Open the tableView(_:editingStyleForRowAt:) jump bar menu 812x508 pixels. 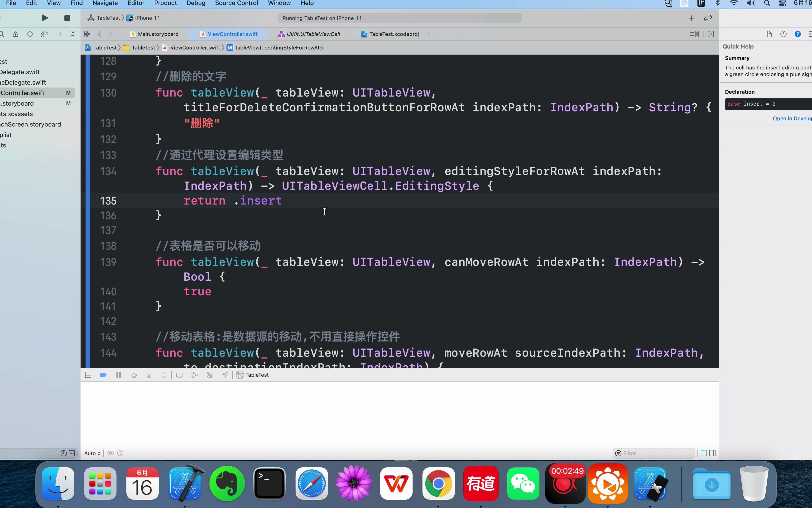click(279, 47)
